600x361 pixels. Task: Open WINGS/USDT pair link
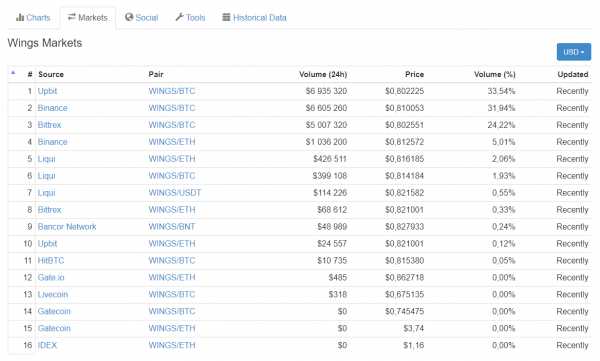pos(174,193)
